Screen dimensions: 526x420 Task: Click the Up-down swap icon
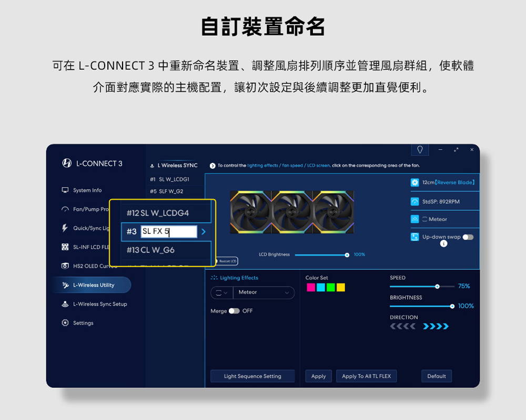414,237
